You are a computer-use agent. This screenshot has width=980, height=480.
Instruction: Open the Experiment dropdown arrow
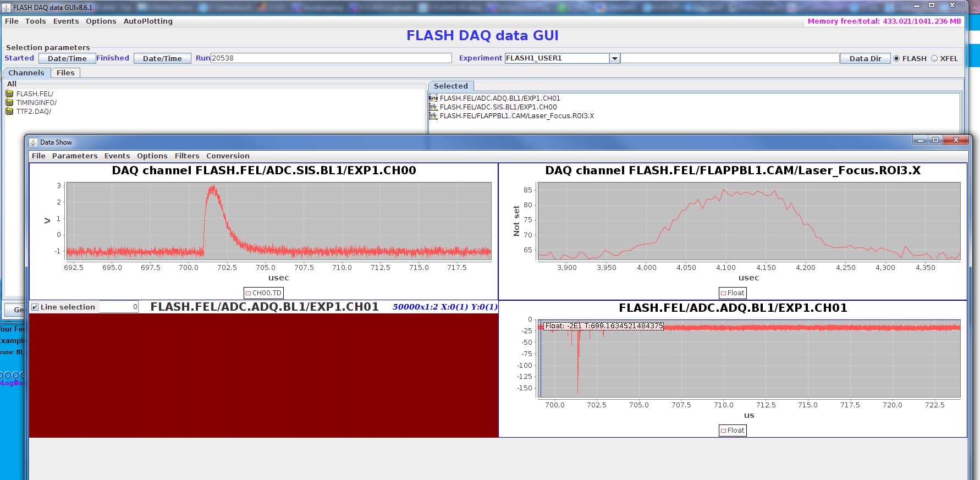(x=615, y=58)
